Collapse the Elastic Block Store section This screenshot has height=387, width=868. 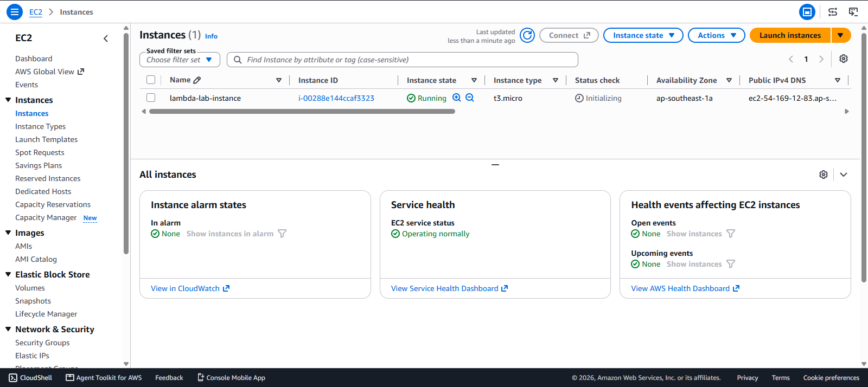(x=8, y=274)
